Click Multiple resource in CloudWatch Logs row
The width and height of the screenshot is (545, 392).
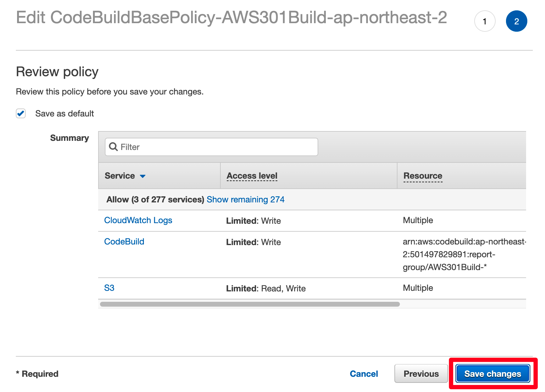418,220
